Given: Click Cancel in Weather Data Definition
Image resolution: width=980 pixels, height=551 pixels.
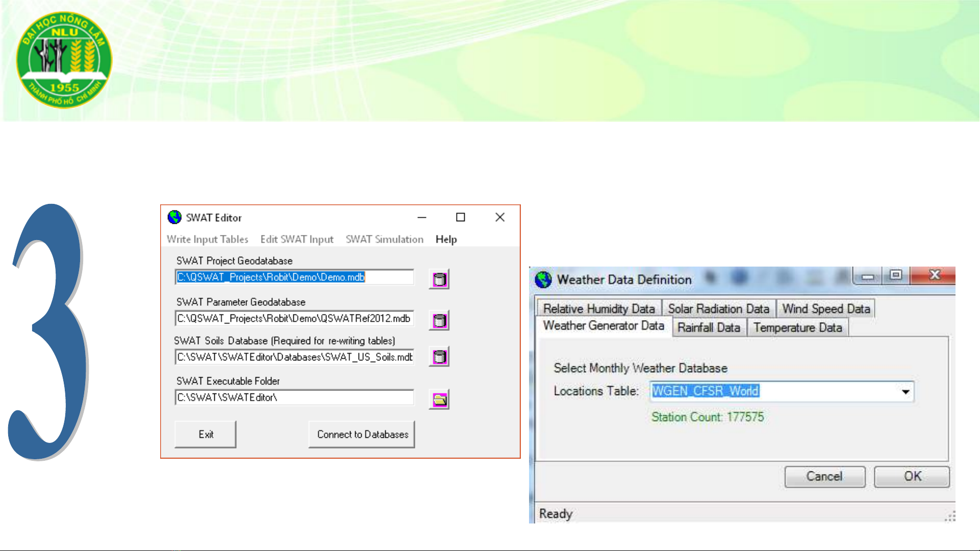Looking at the screenshot, I should click(825, 477).
